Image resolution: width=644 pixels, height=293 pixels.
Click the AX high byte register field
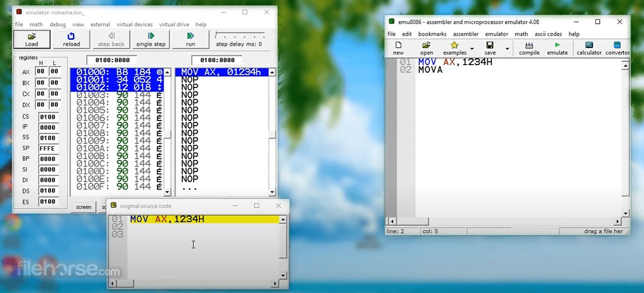(41, 71)
